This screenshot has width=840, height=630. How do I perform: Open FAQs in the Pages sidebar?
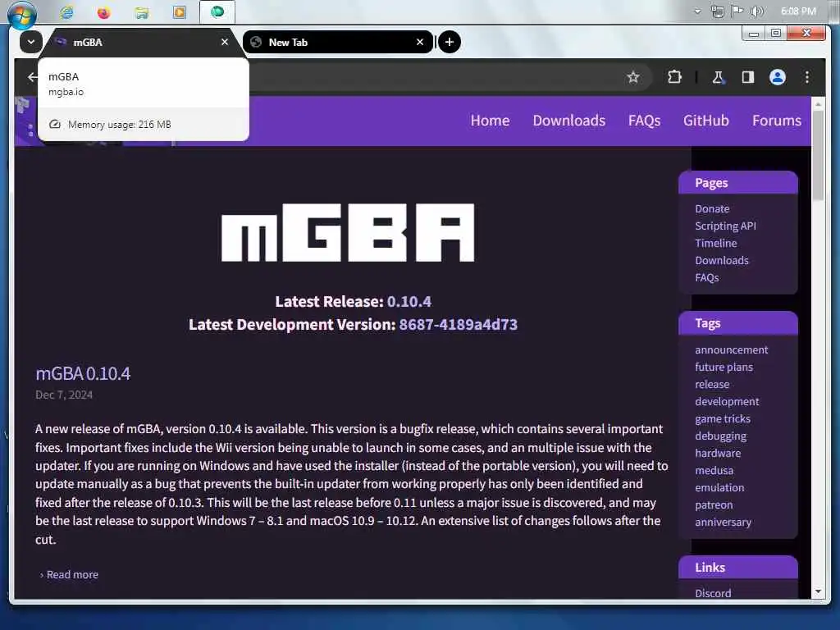[x=706, y=277]
